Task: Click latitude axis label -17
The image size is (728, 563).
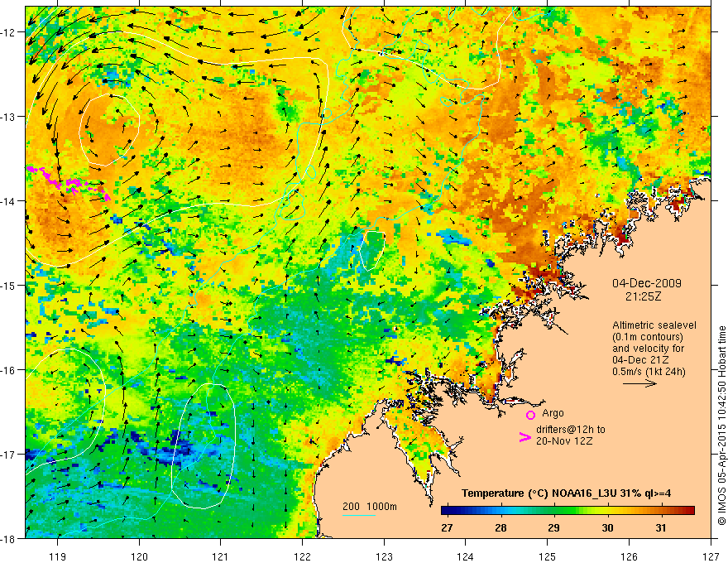Action: (x=8, y=455)
